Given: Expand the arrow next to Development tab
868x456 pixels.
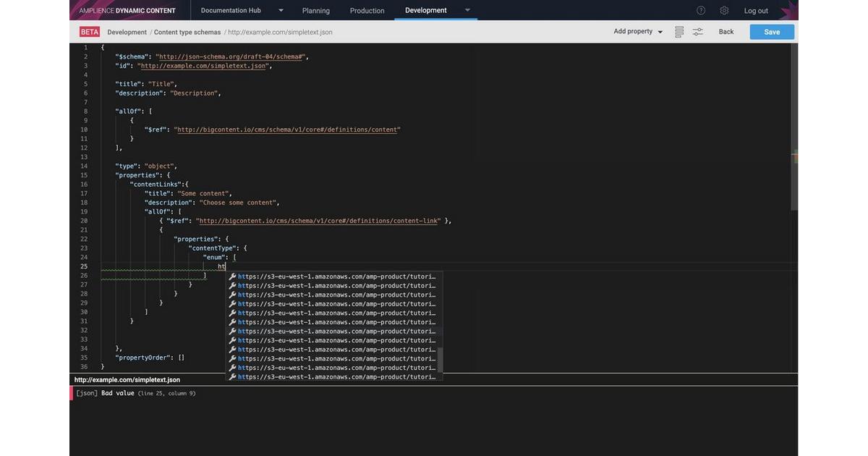Looking at the screenshot, I should [x=467, y=10].
